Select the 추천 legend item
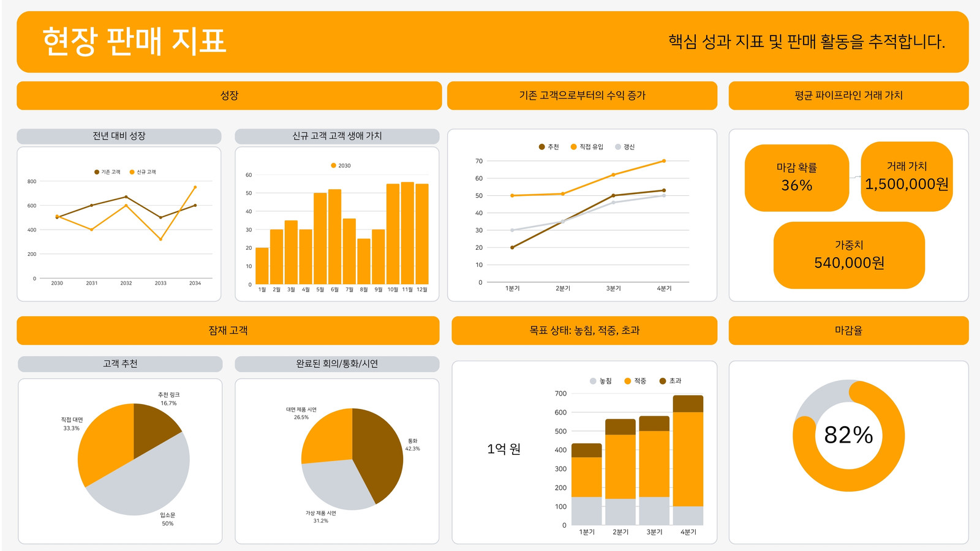This screenshot has height=551, width=980. [x=549, y=147]
